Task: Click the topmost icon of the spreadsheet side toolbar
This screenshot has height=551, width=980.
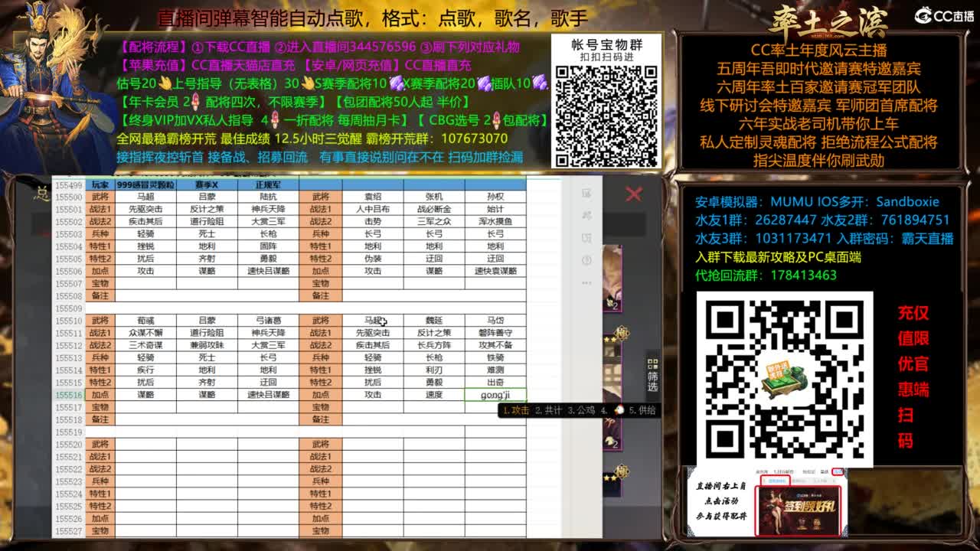Action: click(x=586, y=192)
